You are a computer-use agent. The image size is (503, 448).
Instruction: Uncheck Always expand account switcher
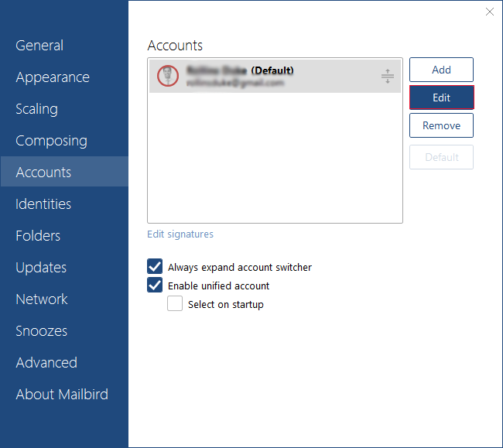[x=155, y=266]
